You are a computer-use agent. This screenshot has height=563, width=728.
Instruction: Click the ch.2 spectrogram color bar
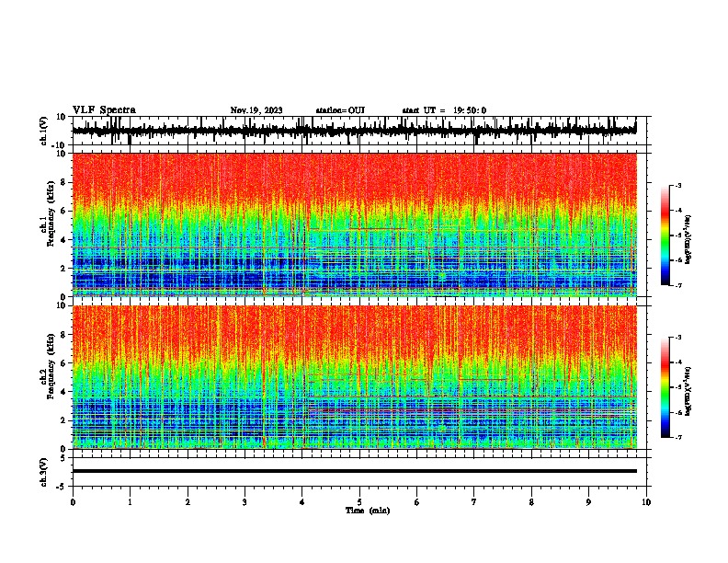point(665,387)
